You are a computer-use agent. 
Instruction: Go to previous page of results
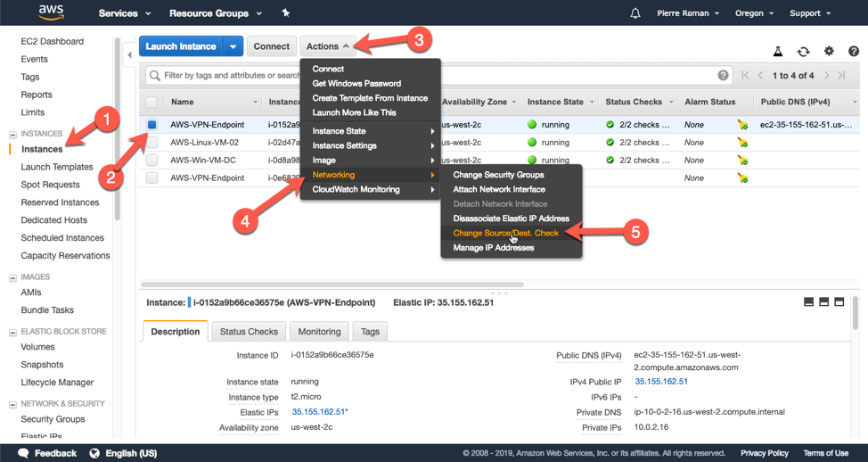(760, 75)
